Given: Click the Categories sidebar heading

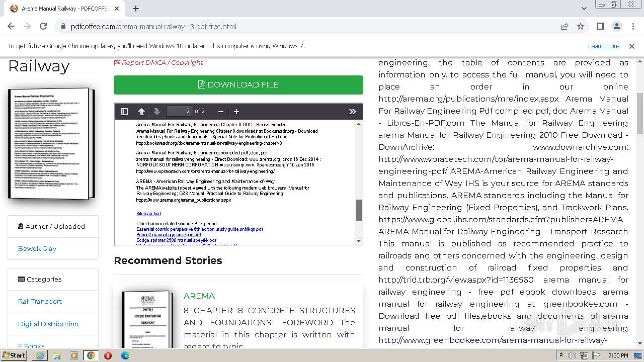Looking at the screenshot, I should click(40, 279).
